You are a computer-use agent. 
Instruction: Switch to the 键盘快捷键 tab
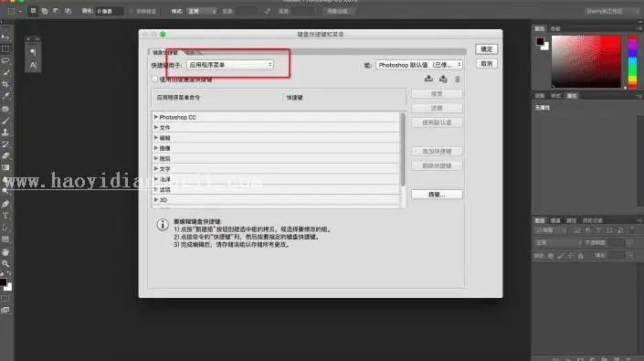(165, 52)
